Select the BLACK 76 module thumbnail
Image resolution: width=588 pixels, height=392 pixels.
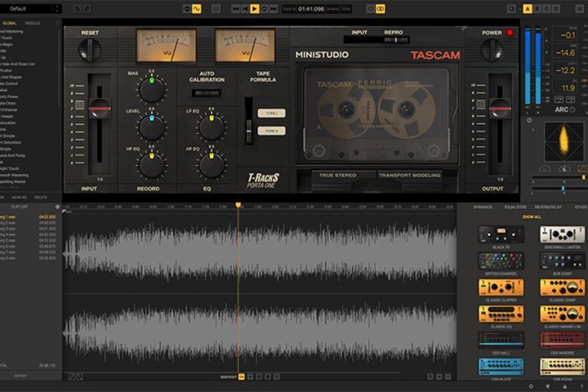tap(501, 234)
